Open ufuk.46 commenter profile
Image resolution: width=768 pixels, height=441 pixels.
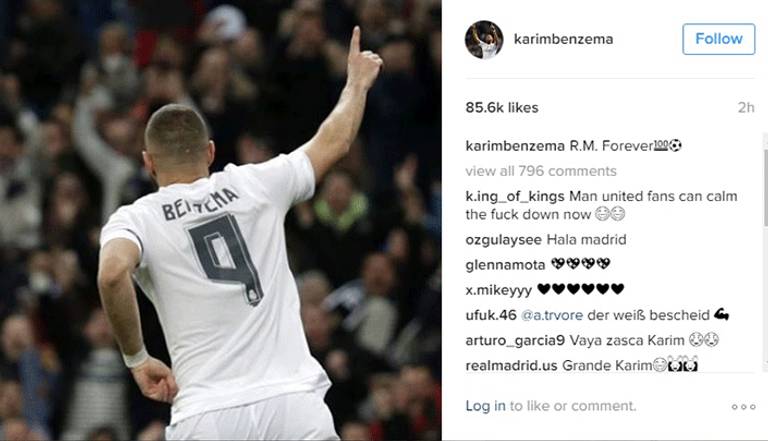pyautogui.click(x=491, y=315)
